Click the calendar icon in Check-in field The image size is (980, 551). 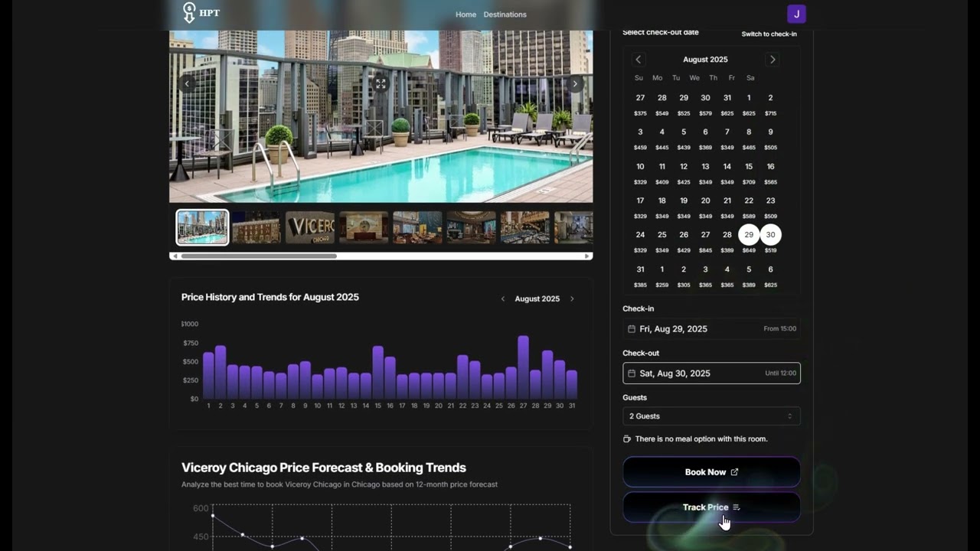tap(632, 329)
